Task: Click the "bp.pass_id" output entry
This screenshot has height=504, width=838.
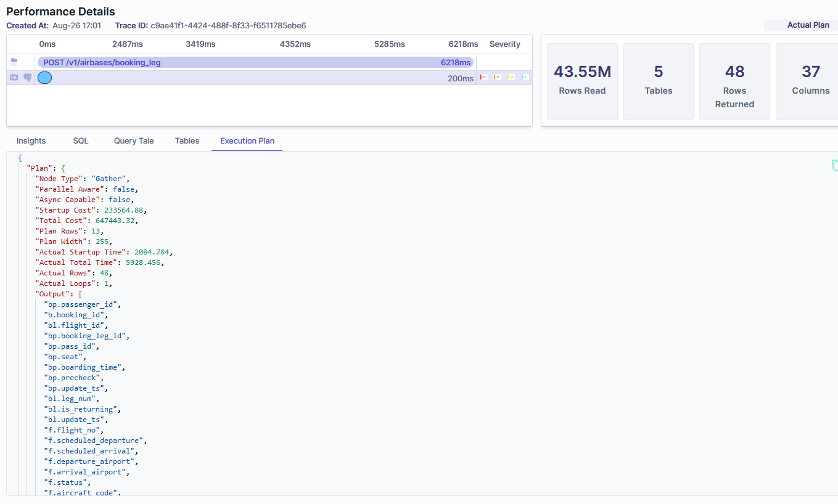Action: tap(72, 346)
